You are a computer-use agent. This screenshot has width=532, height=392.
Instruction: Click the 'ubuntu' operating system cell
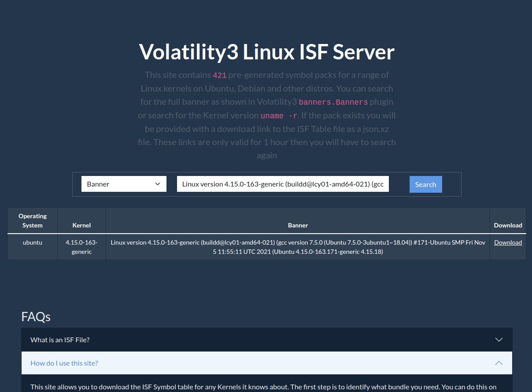point(33,247)
